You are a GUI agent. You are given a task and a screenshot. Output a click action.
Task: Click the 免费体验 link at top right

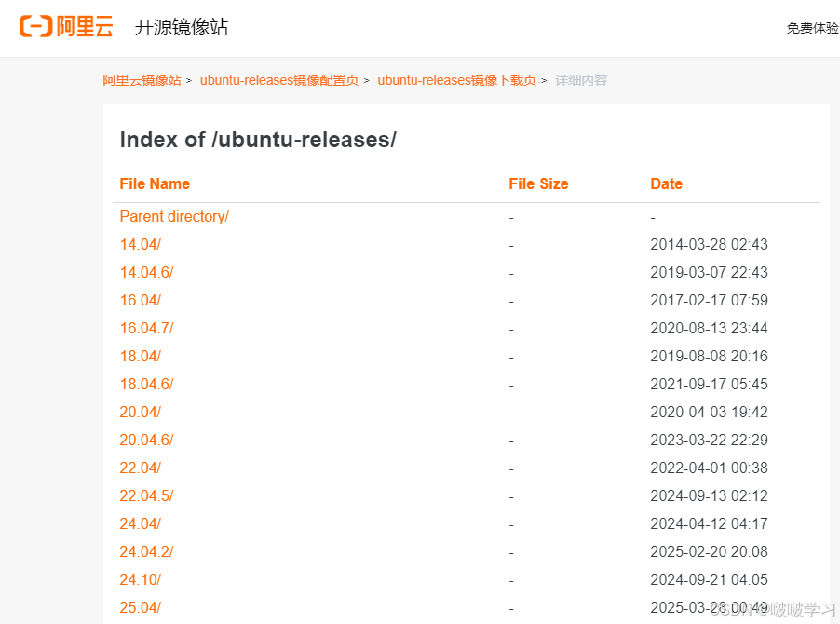pos(812,28)
